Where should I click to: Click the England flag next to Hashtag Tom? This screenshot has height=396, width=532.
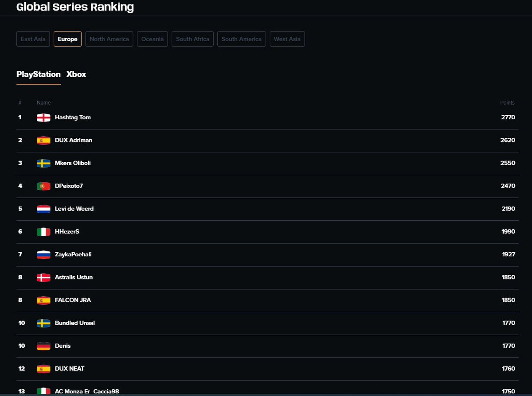click(43, 118)
